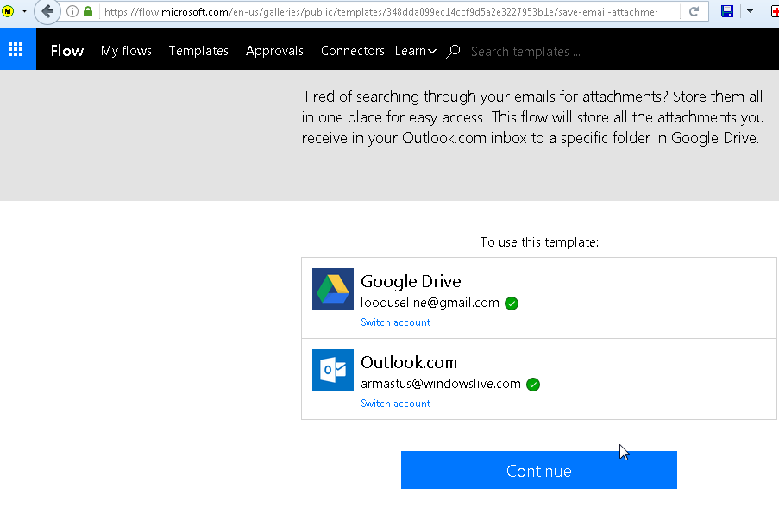Click the Google Drive connector title

(x=411, y=281)
